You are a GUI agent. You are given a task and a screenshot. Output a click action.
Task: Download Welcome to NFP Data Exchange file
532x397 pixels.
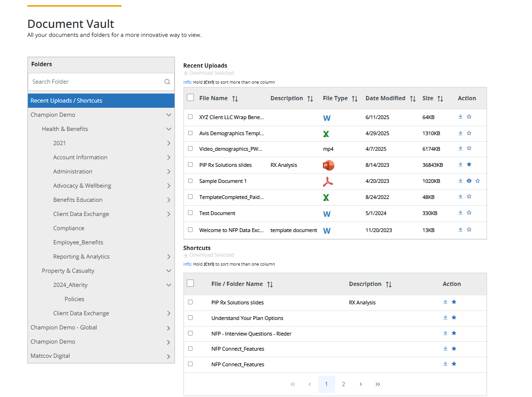[x=461, y=230]
